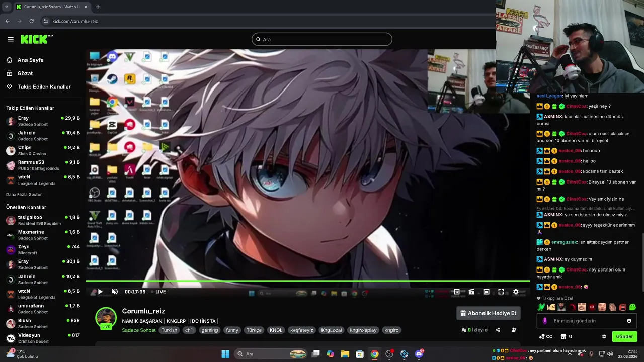This screenshot has width=644, height=362.
Task: Click username emreguzlek in chat
Action: pos(564,242)
